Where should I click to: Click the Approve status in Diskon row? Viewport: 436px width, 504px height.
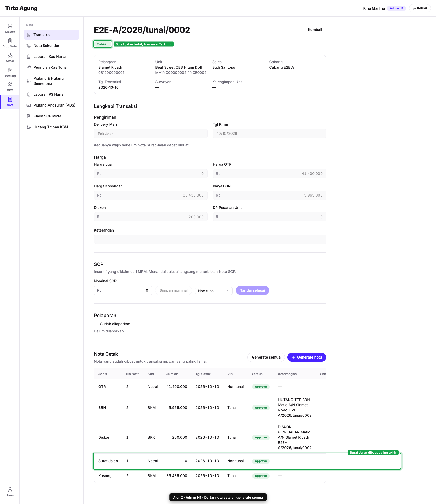[261, 437]
